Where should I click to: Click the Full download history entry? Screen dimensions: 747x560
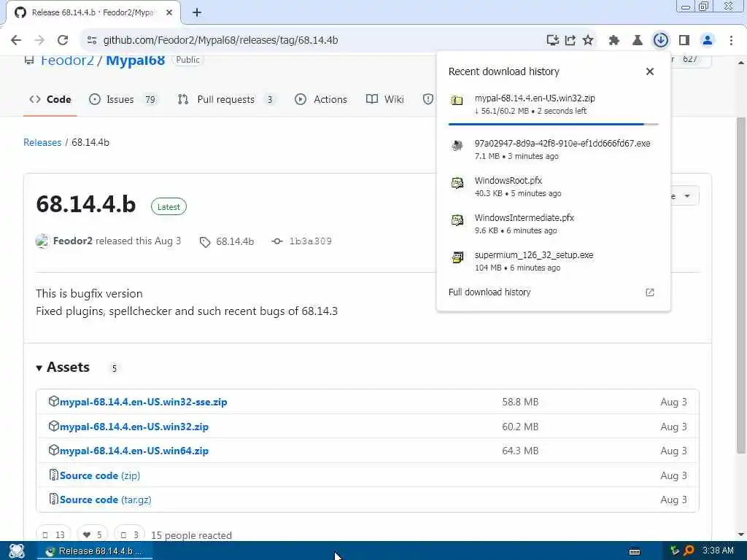pos(489,292)
